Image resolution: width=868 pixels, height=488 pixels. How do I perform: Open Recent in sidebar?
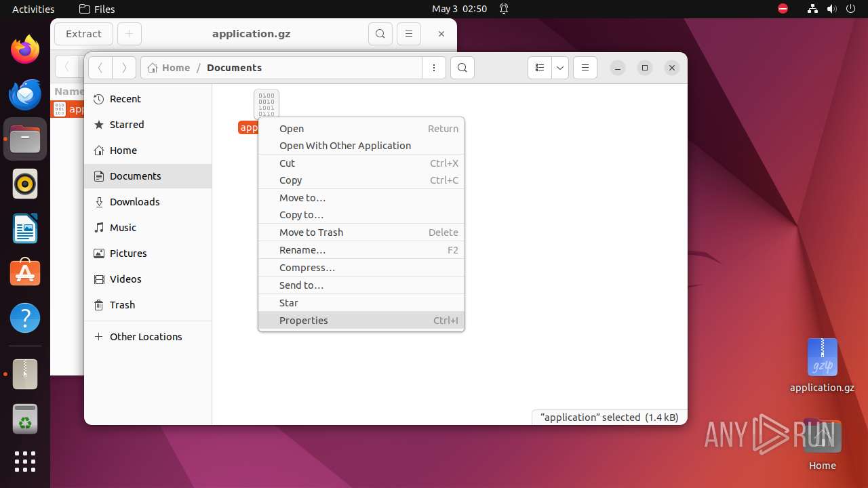pyautogui.click(x=148, y=99)
